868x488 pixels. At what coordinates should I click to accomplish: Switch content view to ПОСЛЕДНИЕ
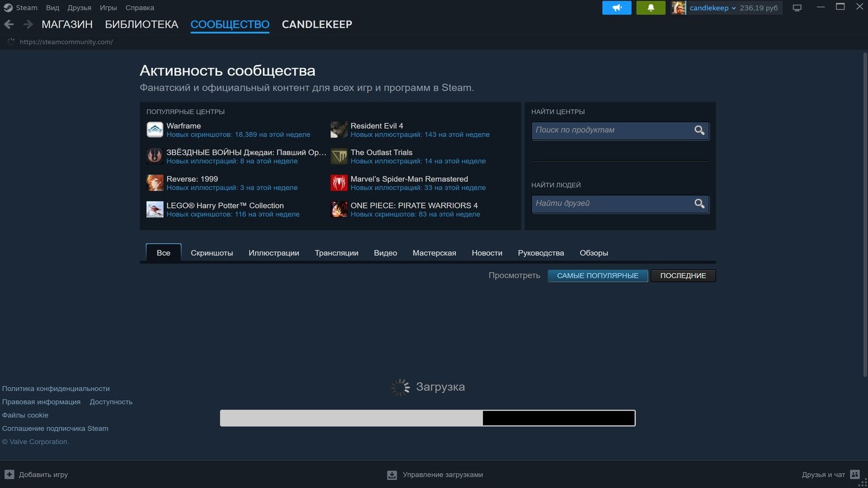(683, 275)
